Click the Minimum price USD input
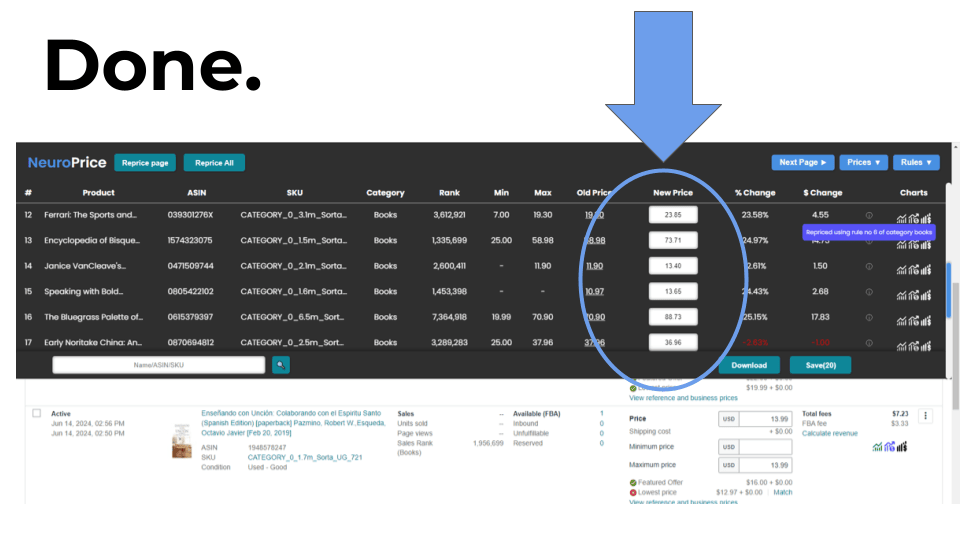 pos(765,447)
